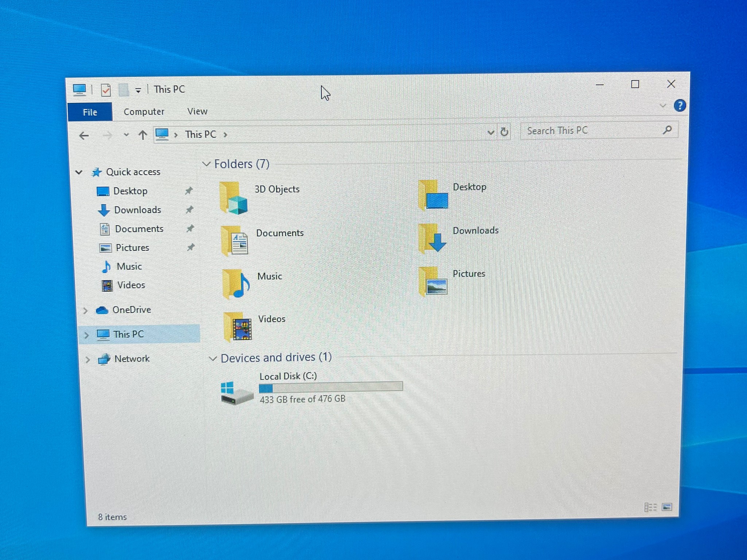Expand the ribbon with the chevron
747x560 pixels.
tap(663, 106)
